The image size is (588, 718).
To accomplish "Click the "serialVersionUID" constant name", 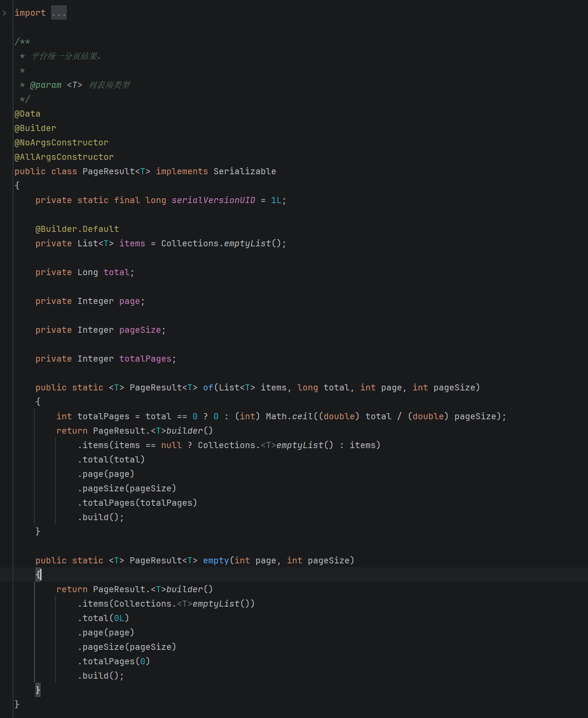I will pos(213,200).
